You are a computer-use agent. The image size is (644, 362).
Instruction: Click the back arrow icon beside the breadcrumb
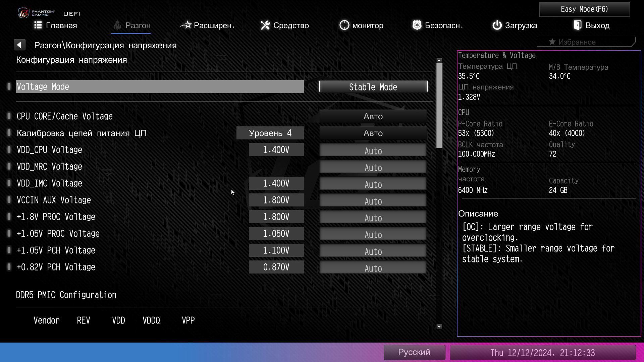(x=19, y=45)
